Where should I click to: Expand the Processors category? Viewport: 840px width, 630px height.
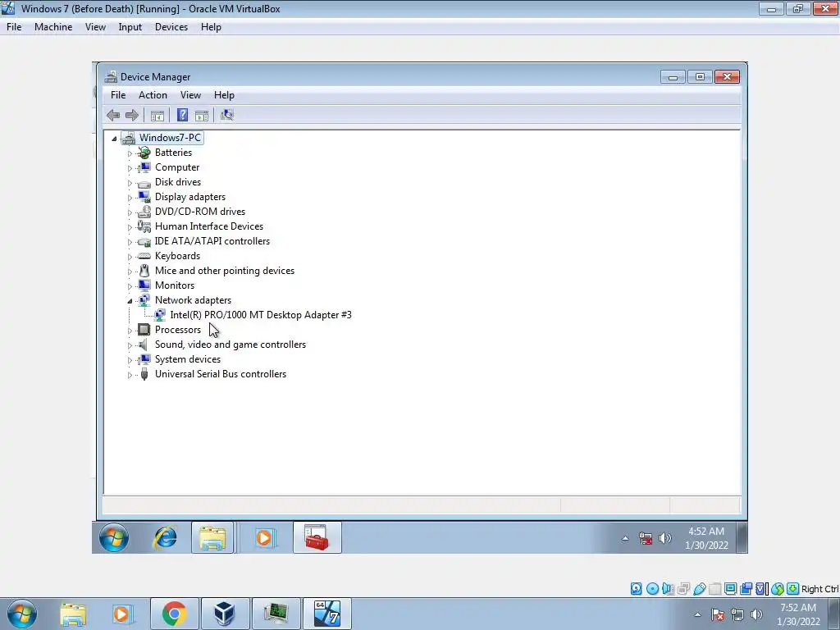pos(130,331)
